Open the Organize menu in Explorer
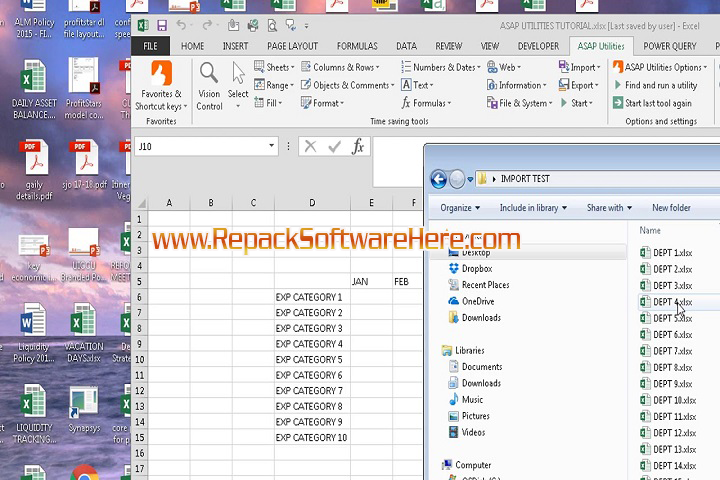720x480 pixels. 460,208
